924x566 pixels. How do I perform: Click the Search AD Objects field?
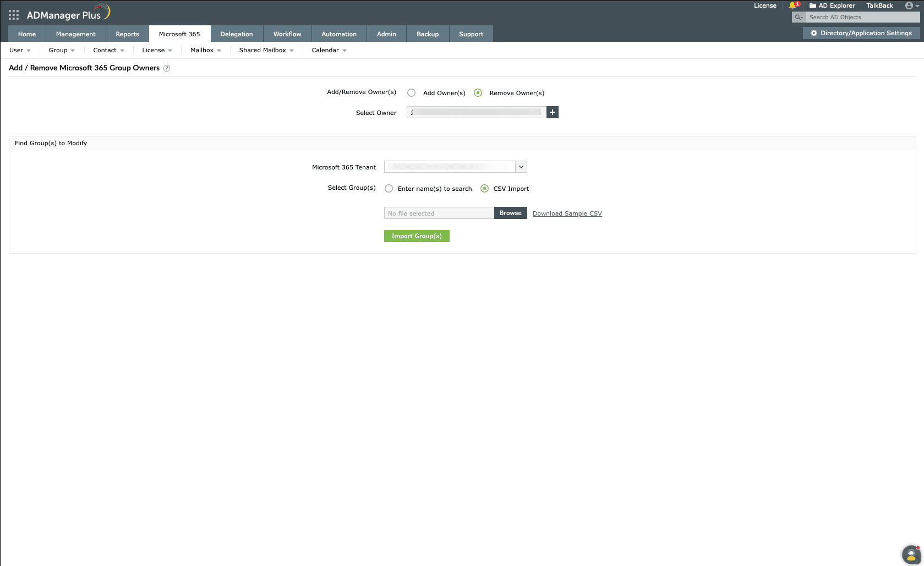862,18
